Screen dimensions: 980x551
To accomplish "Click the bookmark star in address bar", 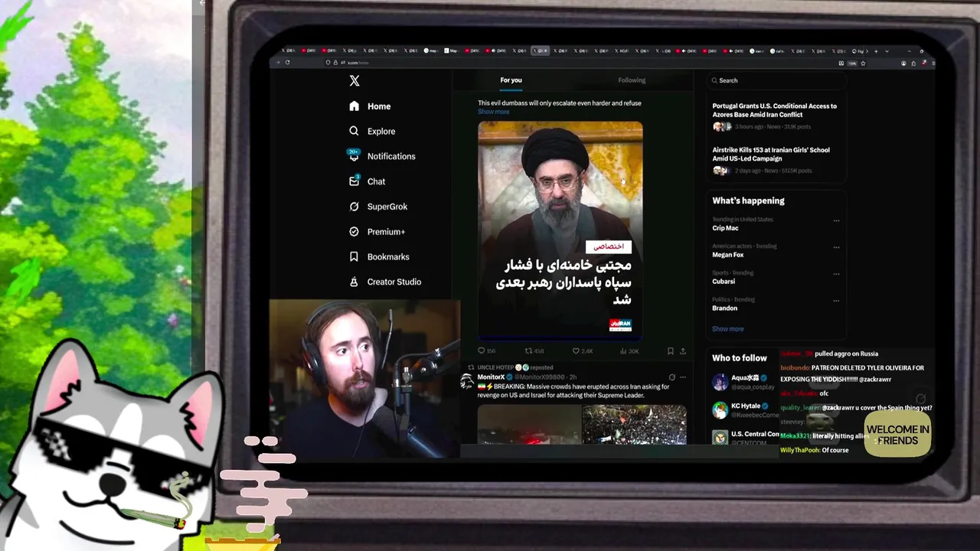I will point(862,63).
